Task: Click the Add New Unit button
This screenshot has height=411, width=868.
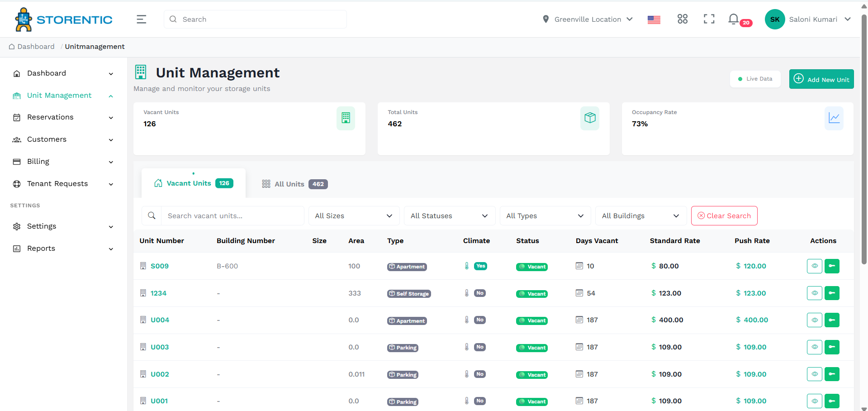Action: (x=821, y=79)
